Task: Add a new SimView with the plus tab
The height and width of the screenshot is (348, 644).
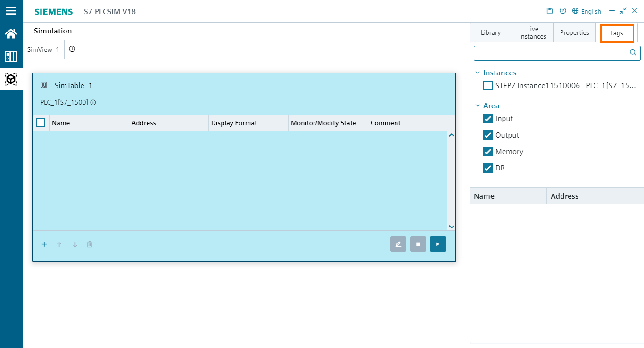Action: point(72,49)
